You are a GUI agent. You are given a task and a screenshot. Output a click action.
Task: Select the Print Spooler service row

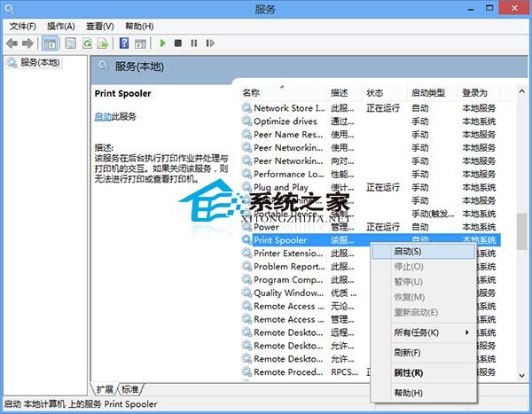pos(370,240)
